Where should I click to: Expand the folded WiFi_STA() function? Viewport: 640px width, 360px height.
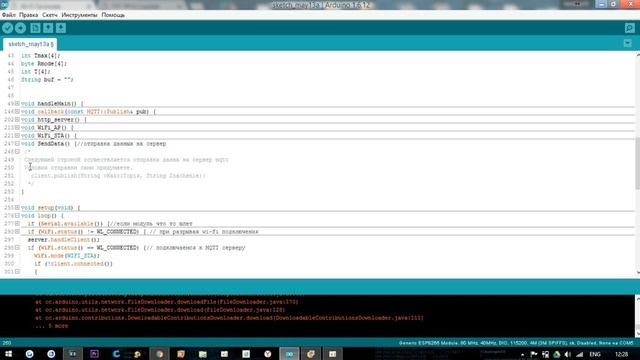click(18, 135)
